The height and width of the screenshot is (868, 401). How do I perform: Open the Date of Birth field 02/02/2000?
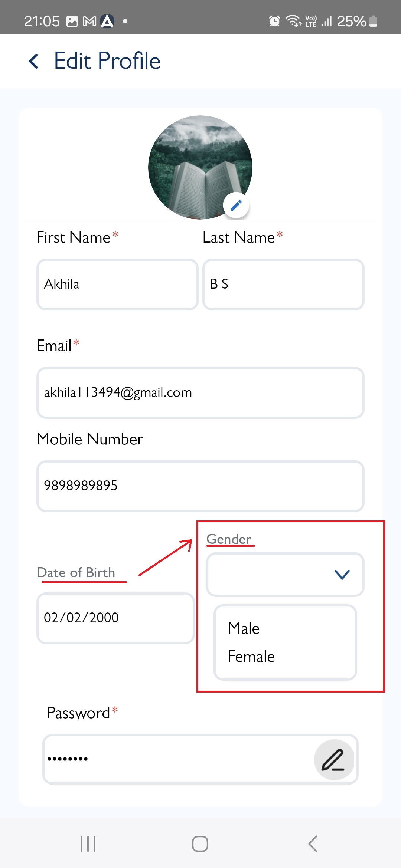(115, 618)
